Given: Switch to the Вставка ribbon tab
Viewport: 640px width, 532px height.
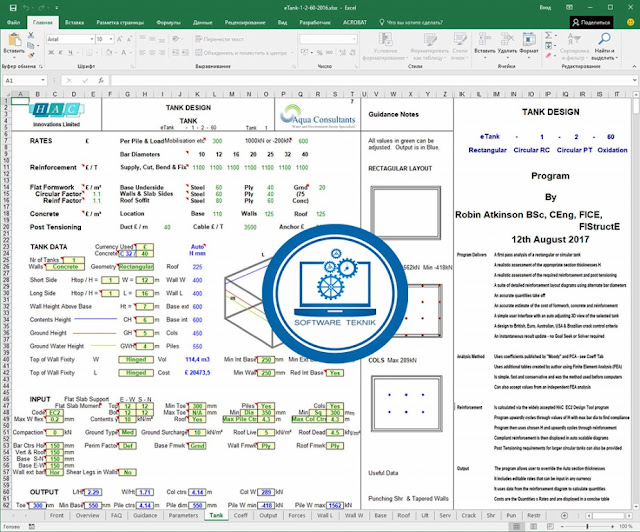Looking at the screenshot, I should pos(74,22).
